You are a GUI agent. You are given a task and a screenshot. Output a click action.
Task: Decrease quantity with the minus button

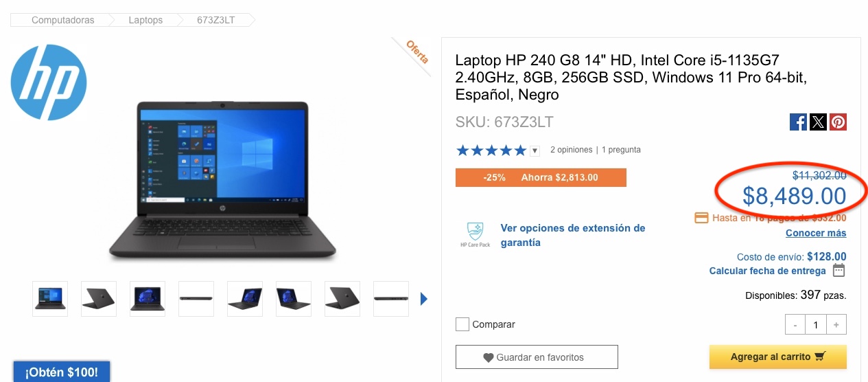795,325
